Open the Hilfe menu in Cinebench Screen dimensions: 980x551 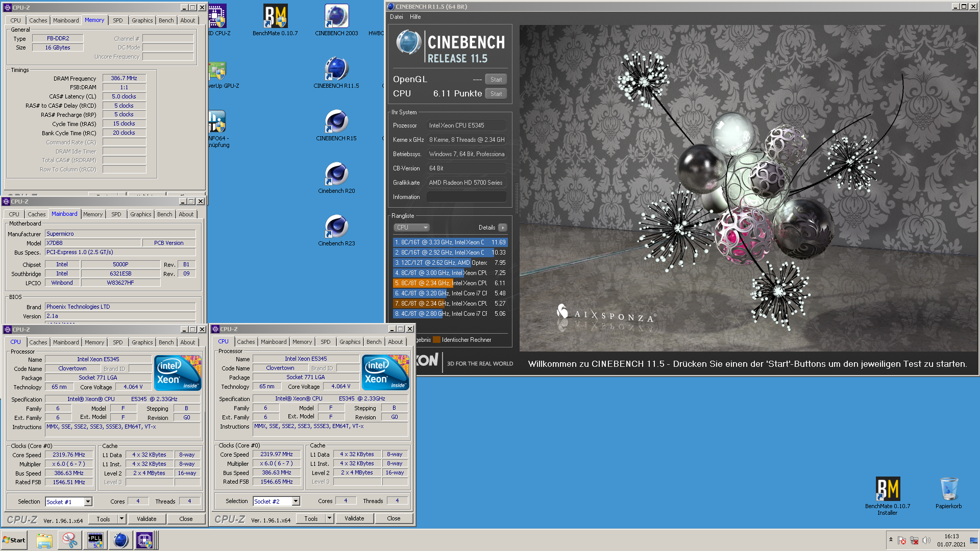(x=415, y=17)
